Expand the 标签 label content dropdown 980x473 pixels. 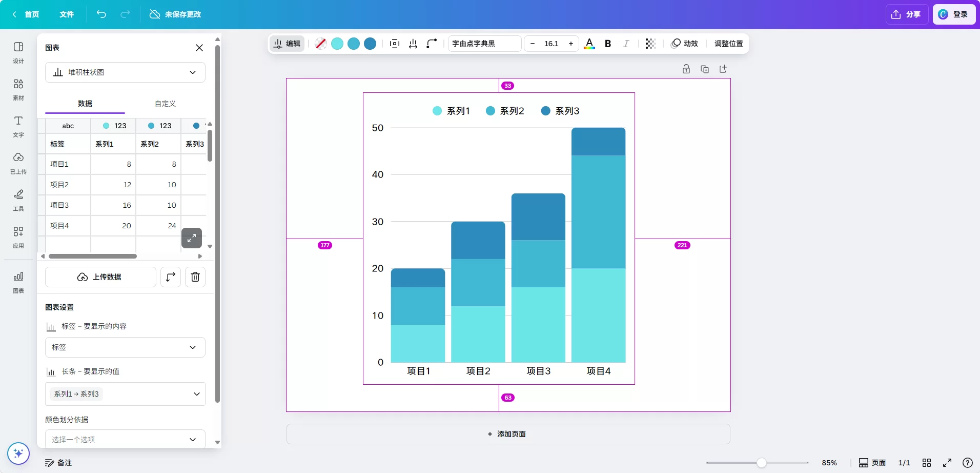tap(125, 347)
